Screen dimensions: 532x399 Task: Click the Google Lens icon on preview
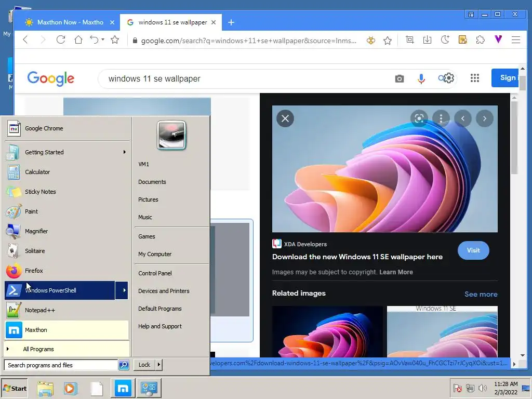click(x=419, y=118)
